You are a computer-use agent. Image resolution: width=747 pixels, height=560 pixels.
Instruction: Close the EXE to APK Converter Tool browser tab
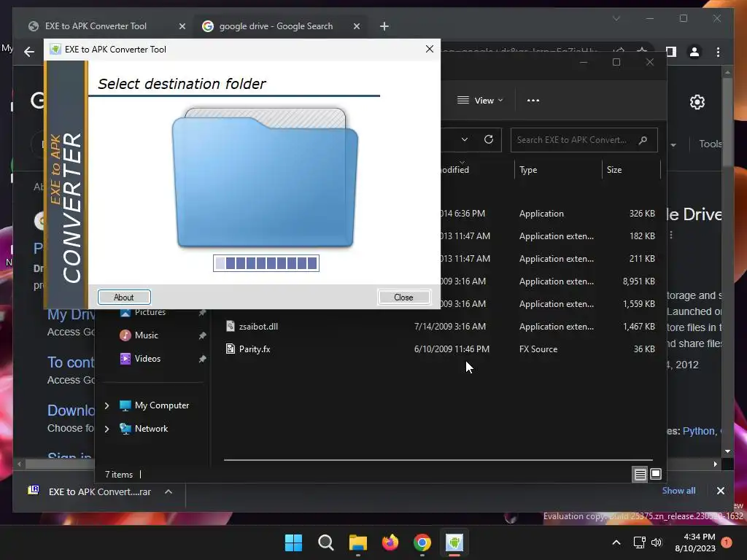point(182,27)
